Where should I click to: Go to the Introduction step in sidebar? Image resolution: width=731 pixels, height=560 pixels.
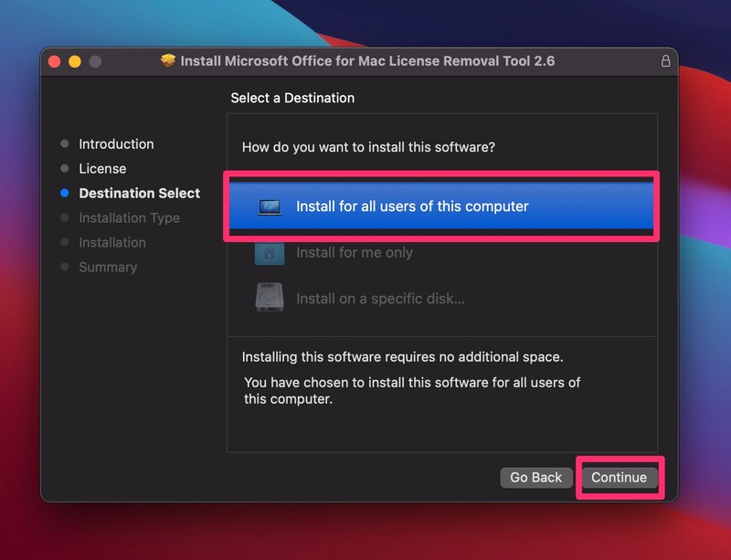[x=116, y=144]
